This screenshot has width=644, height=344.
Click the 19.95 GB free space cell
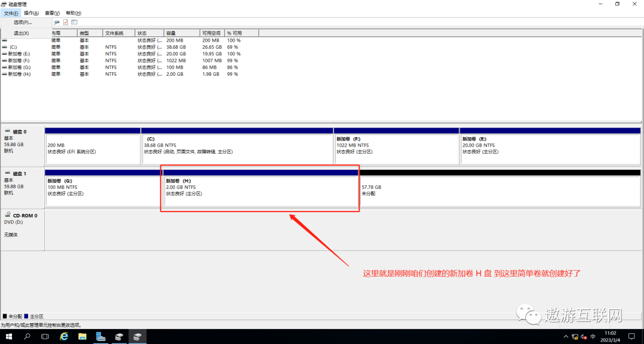tap(212, 54)
